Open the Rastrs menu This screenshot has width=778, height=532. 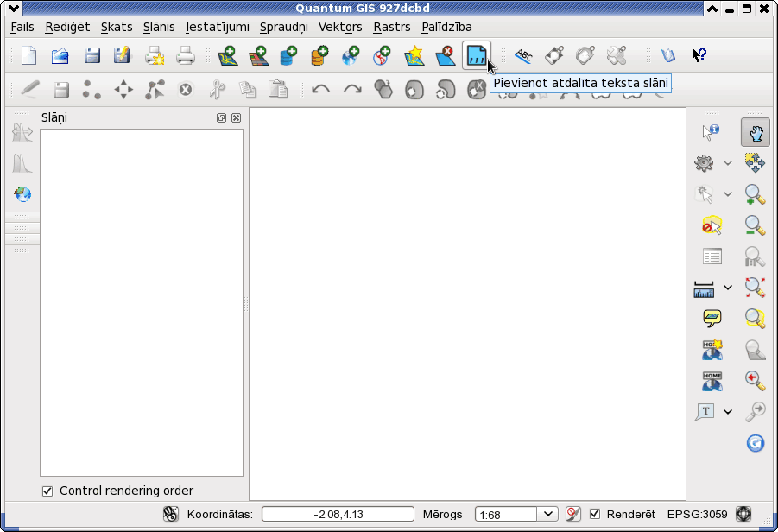tap(392, 27)
